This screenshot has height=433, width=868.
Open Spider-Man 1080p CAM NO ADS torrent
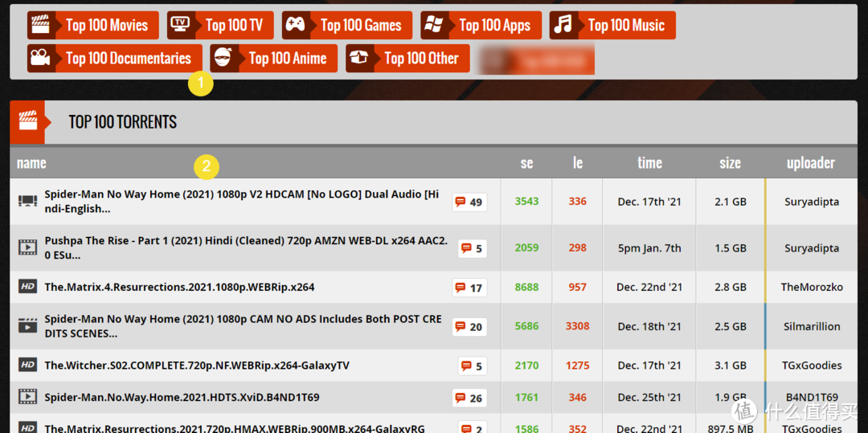[x=243, y=326]
